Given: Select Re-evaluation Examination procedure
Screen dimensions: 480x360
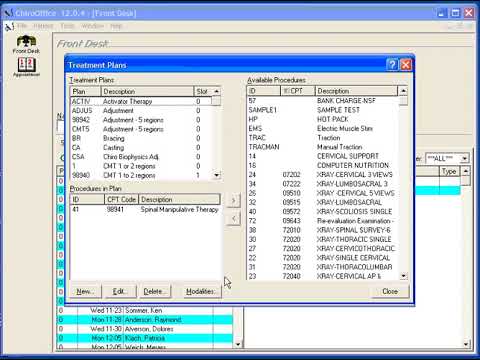Looking at the screenshot, I should (x=323, y=221).
